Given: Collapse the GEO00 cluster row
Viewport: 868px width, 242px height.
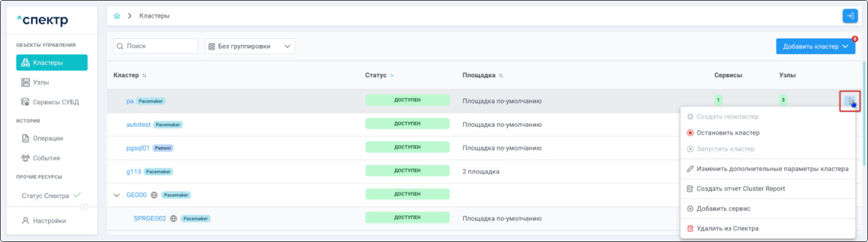Looking at the screenshot, I should (116, 195).
